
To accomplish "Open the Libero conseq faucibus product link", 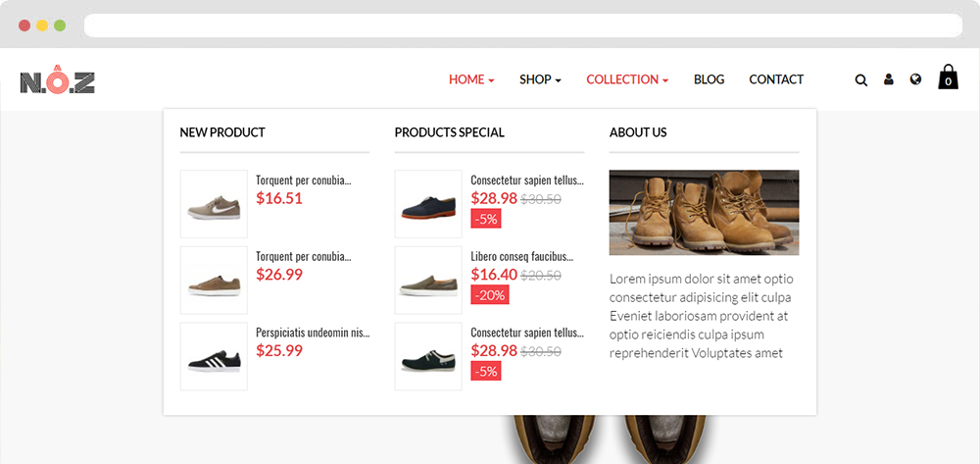I will pyautogui.click(x=522, y=256).
